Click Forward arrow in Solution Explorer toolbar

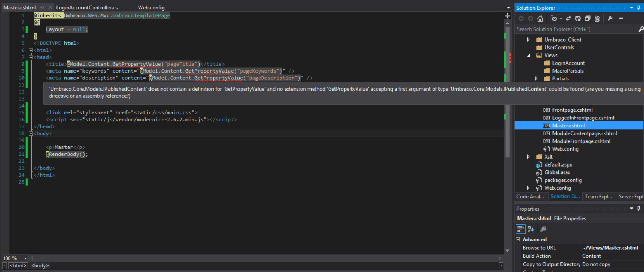coord(530,19)
